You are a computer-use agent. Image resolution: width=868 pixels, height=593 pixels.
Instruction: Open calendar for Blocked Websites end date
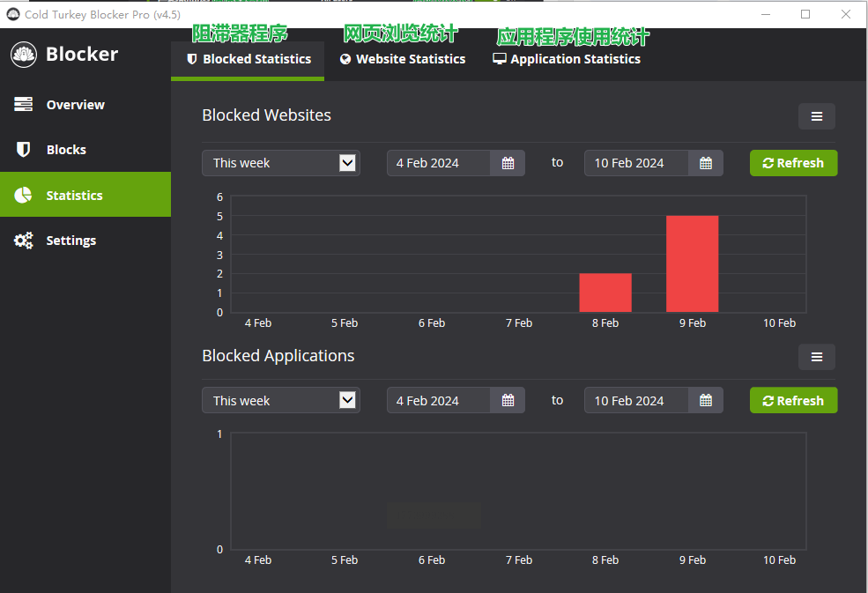point(705,163)
